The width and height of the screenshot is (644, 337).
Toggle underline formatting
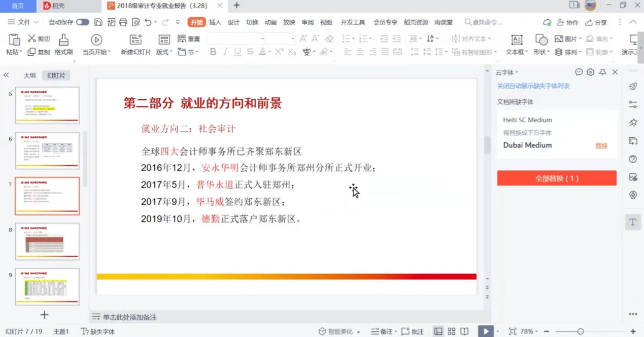coord(237,52)
